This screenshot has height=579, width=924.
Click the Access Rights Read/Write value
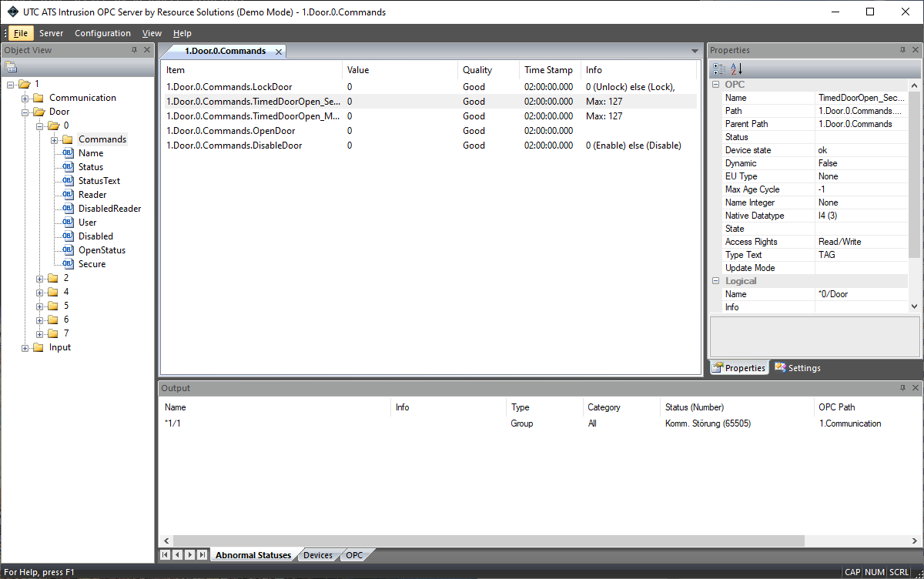[862, 242]
